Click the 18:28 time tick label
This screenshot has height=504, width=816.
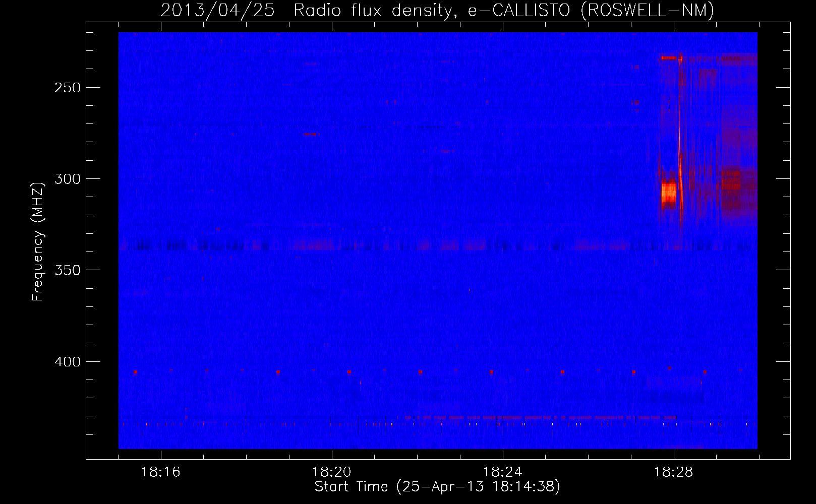674,472
